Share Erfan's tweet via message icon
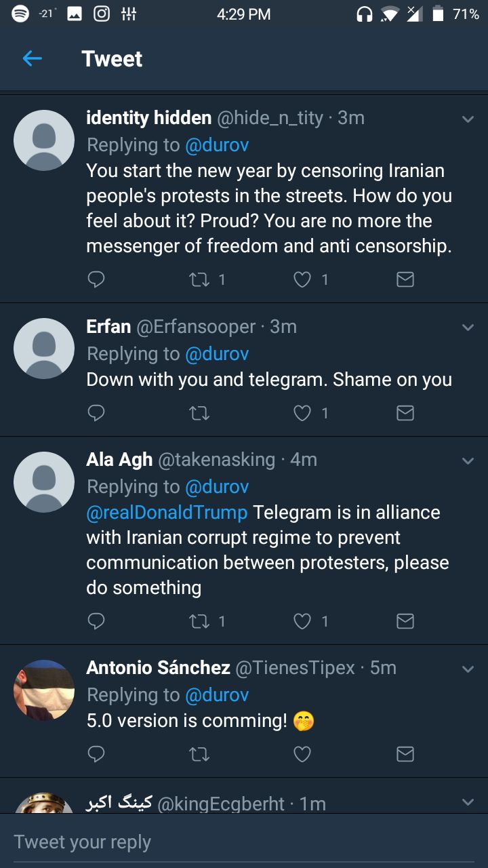 point(405,413)
